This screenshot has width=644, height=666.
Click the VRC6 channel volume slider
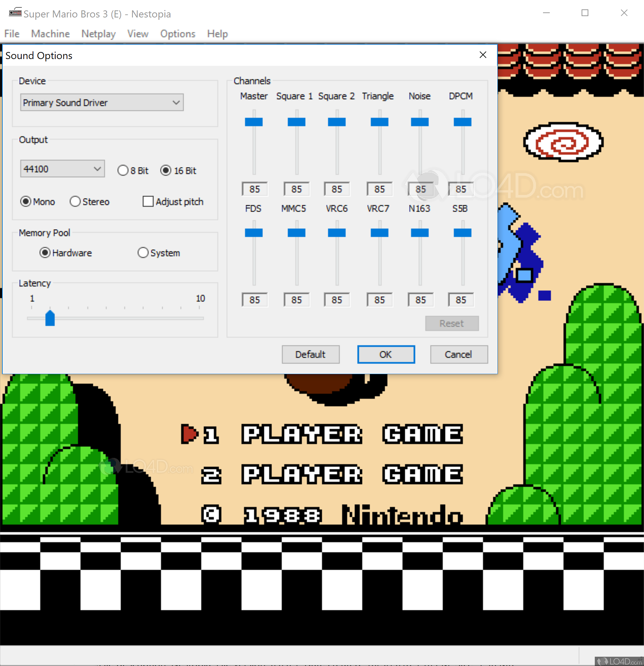(x=337, y=233)
